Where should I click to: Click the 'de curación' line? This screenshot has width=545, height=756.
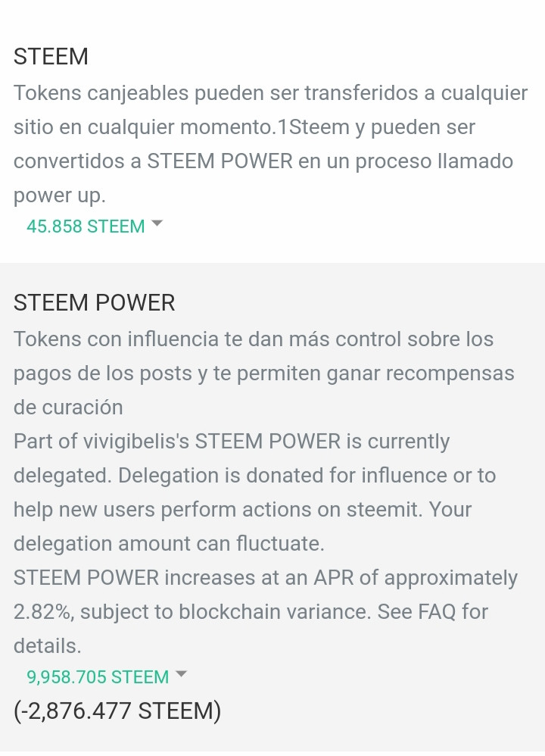point(68,408)
